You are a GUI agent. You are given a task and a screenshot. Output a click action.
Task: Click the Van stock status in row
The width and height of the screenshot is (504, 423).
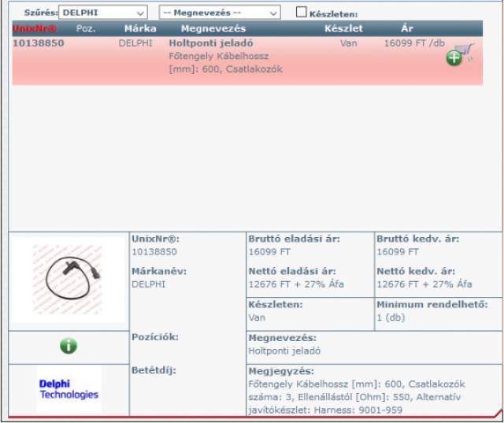[x=349, y=43]
